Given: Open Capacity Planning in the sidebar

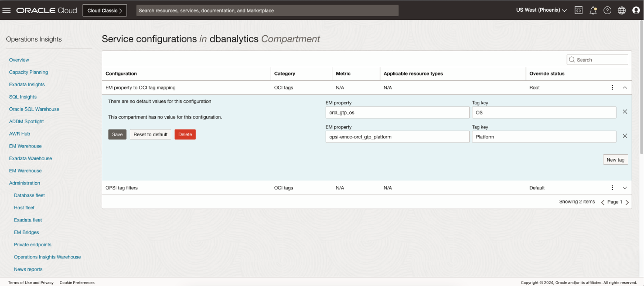Looking at the screenshot, I should pyautogui.click(x=28, y=72).
